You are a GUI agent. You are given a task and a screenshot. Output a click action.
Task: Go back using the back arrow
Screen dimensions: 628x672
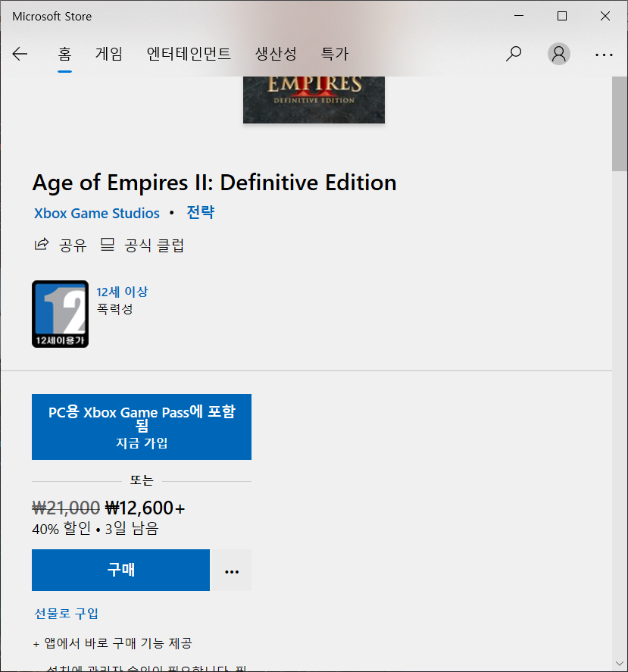pyautogui.click(x=20, y=54)
